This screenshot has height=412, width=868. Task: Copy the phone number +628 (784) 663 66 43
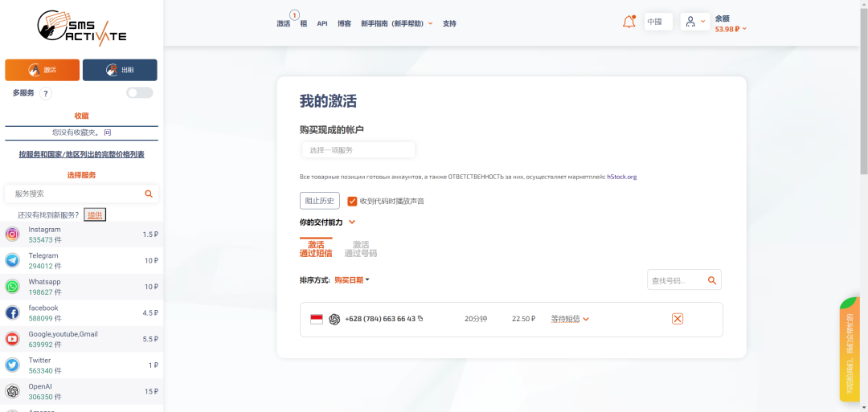[420, 319]
